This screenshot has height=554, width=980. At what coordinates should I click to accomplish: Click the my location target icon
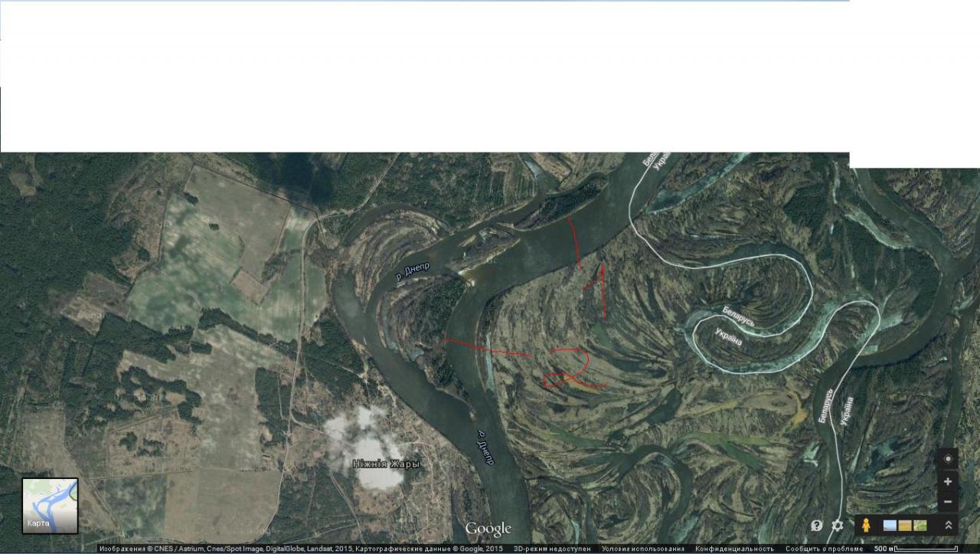948,459
